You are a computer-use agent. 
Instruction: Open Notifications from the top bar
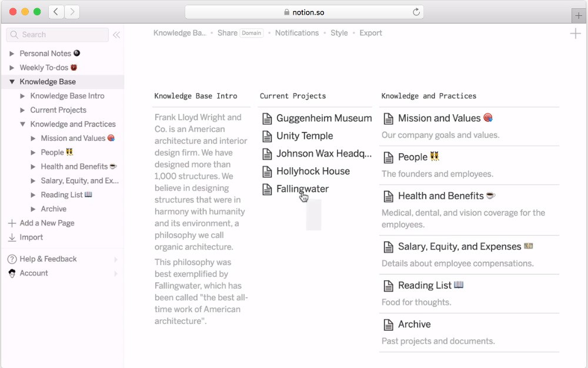pyautogui.click(x=296, y=33)
